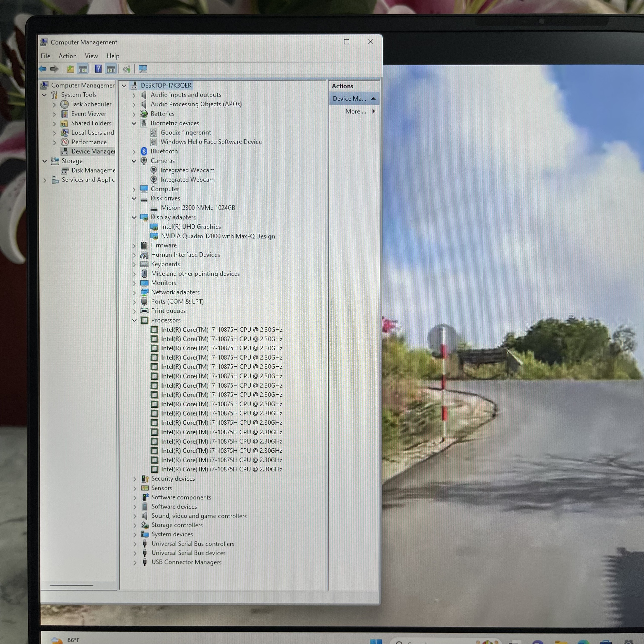Click the blue Help question mark icon
Image resolution: width=644 pixels, height=644 pixels.
coord(98,69)
